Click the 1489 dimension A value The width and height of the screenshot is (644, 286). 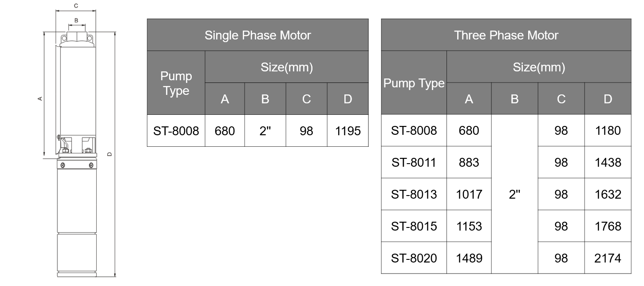[469, 258]
